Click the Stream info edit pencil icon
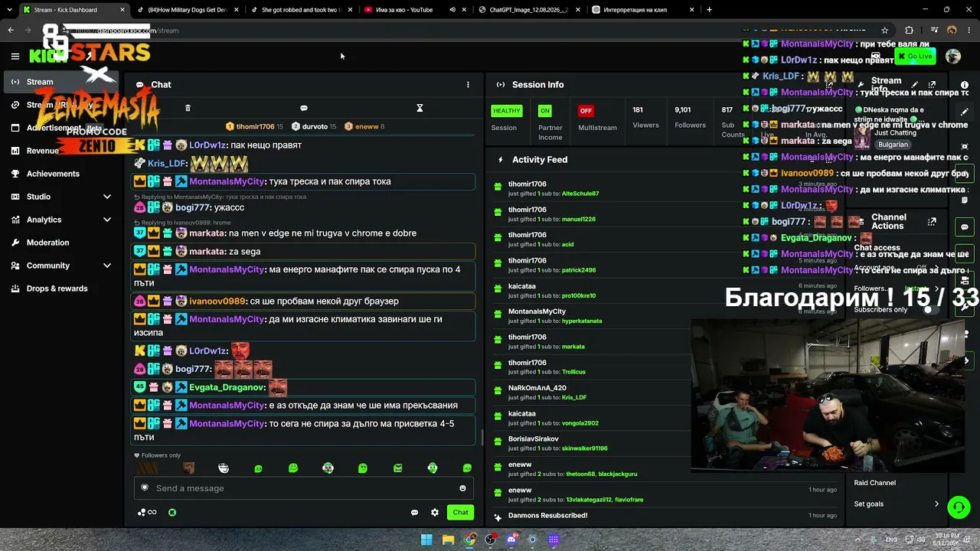The height and width of the screenshot is (551, 980). pos(915,85)
